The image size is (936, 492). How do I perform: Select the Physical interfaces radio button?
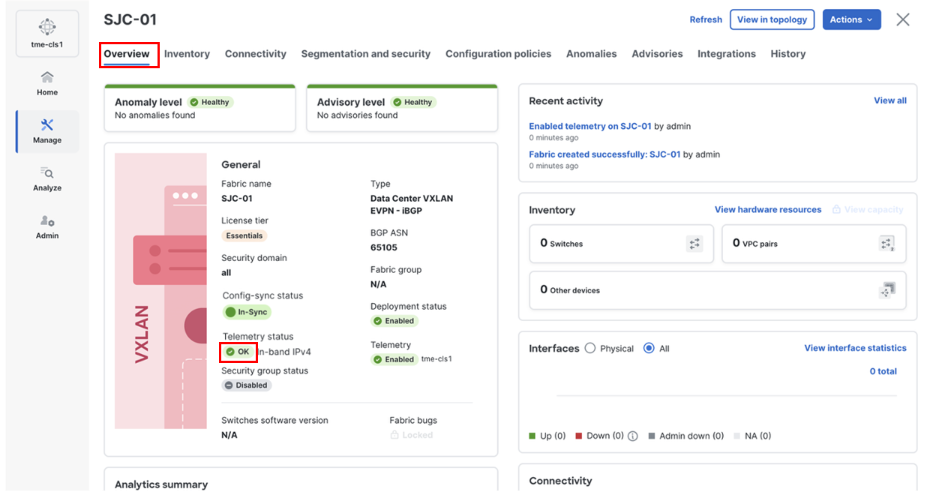point(590,349)
